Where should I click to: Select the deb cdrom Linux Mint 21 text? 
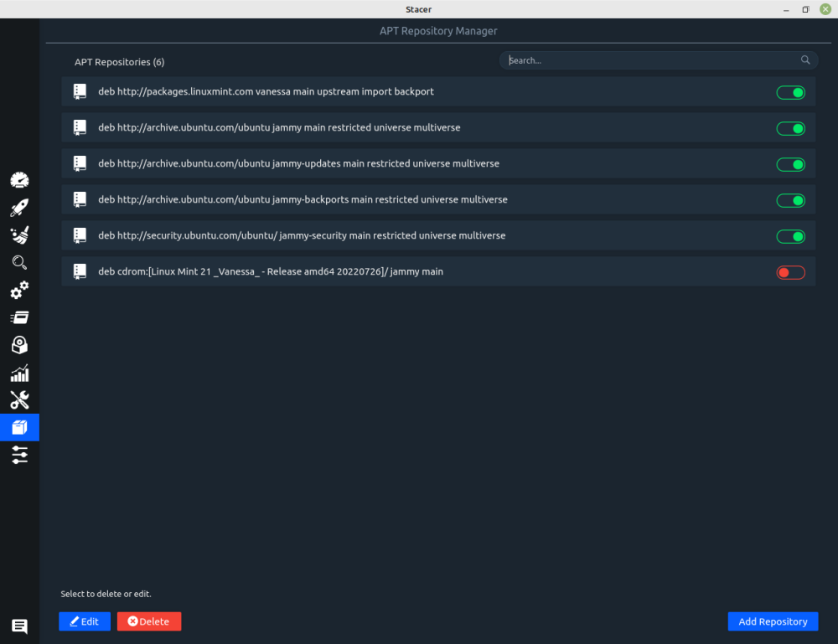click(271, 271)
